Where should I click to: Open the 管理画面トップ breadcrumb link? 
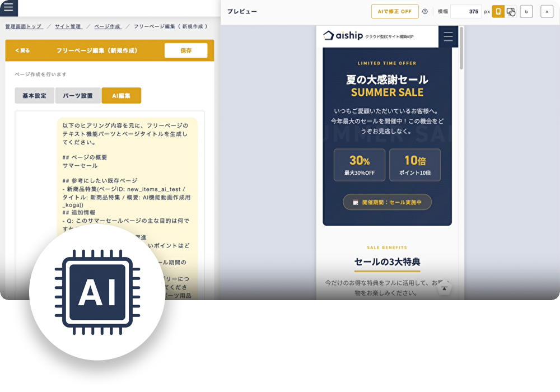(x=24, y=26)
